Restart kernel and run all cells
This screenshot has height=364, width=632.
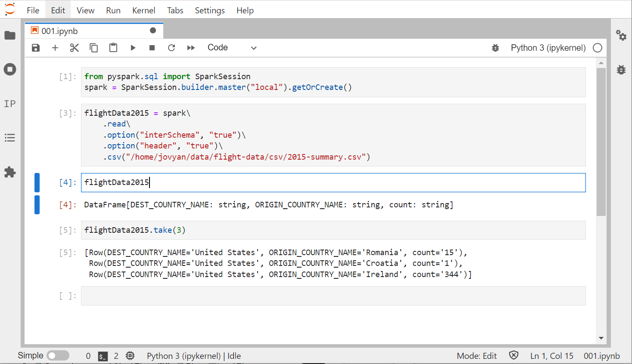tap(191, 48)
